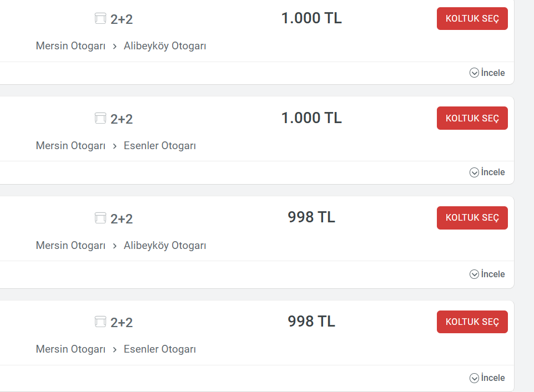Select Alibeyköy Otogarı text on 998 TL trip
This screenshot has width=534, height=392.
[x=165, y=245]
